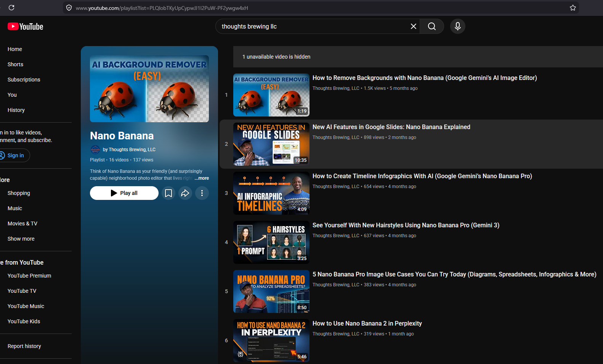Viewport: 603px width, 364px height.
Task: Open You section in sidebar
Action: 12,95
